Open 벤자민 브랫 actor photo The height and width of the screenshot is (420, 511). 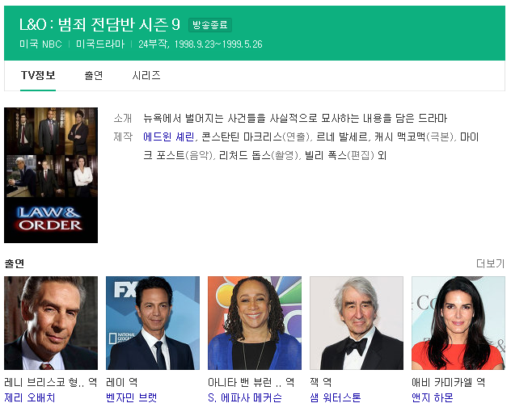click(153, 323)
